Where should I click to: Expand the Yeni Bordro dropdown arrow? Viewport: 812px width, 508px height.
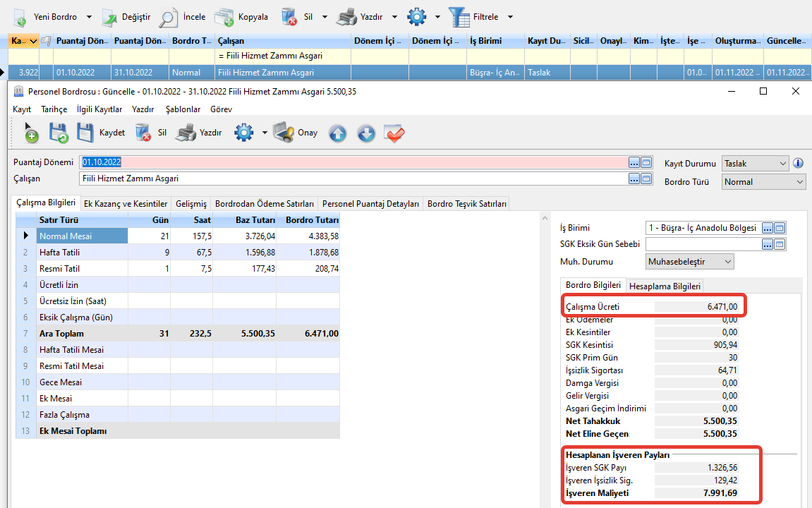pos(89,17)
